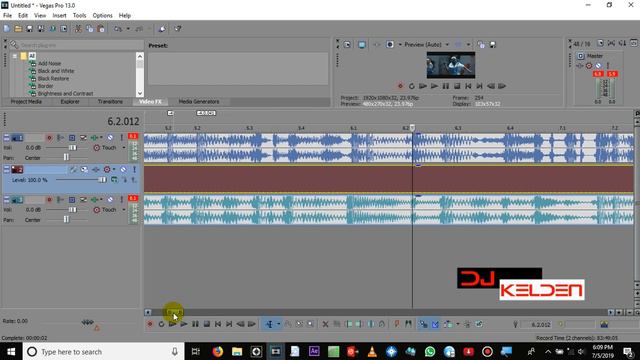This screenshot has width=640, height=360.
Task: Toggle Automatic Crossfades in the editing toolbar
Action: click(435, 324)
